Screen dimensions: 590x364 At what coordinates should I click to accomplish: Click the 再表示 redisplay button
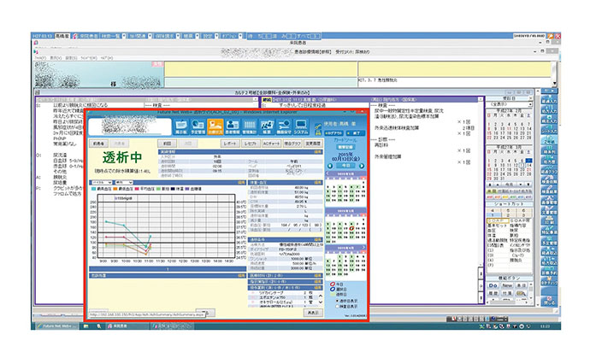click(313, 313)
